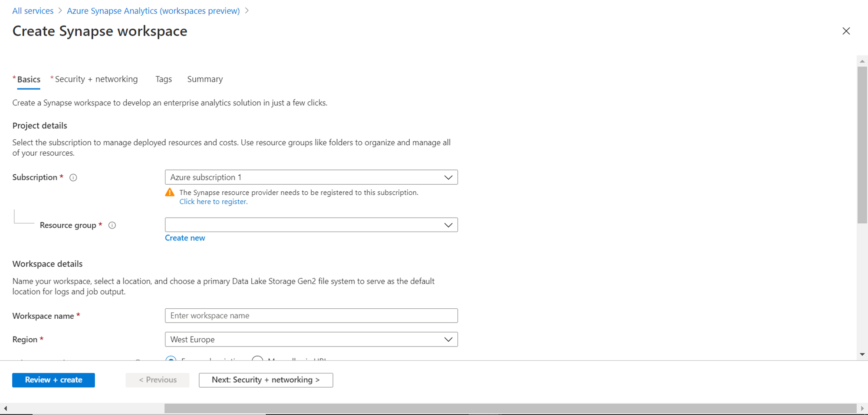Click the Subscription info icon
868x415 pixels.
tap(73, 177)
